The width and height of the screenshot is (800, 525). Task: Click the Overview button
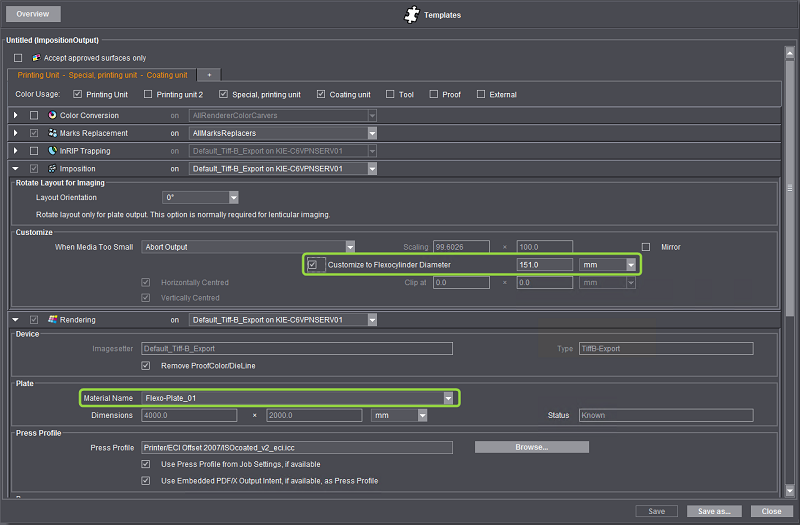coord(33,15)
